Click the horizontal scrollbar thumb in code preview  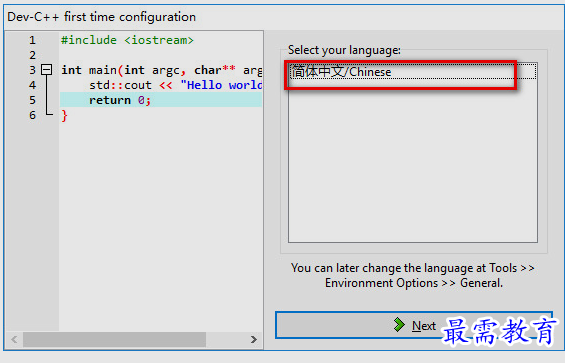tap(115, 339)
